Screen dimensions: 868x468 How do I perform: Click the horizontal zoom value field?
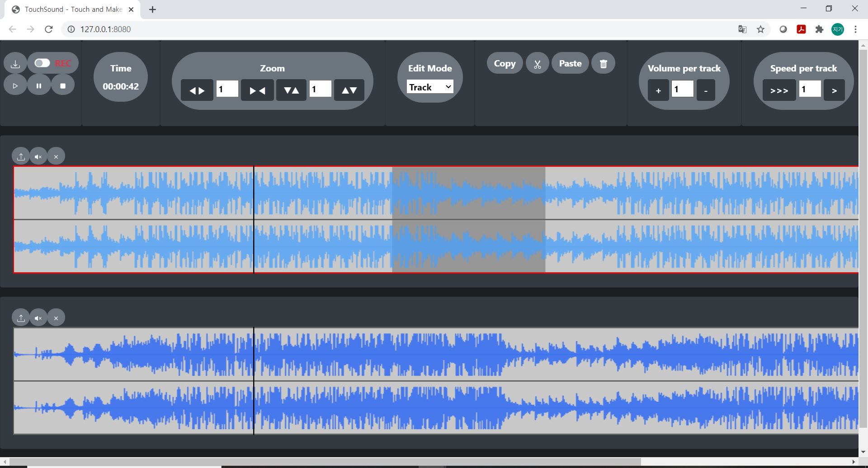tap(227, 89)
